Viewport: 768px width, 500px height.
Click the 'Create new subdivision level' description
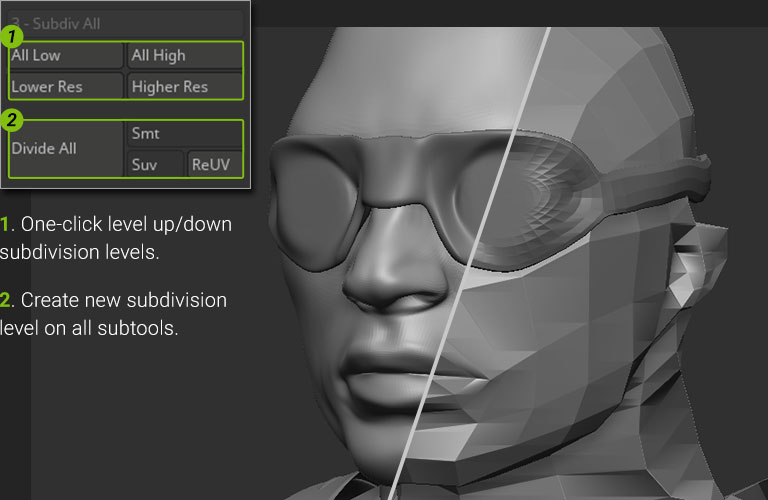coord(114,313)
